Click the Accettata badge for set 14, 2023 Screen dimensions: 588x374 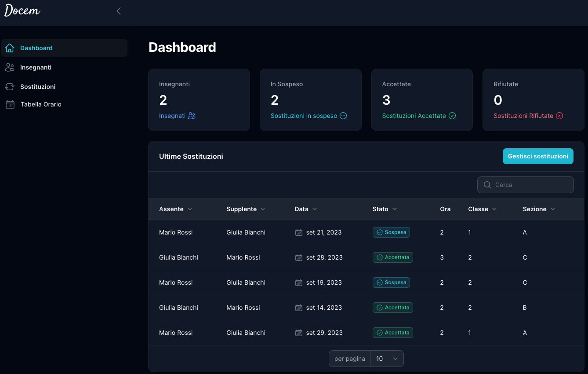coord(392,308)
